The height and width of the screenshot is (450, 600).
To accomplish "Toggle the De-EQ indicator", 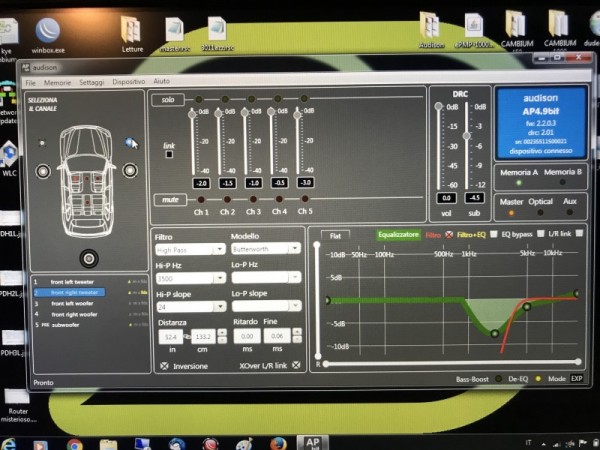I will 538,379.
